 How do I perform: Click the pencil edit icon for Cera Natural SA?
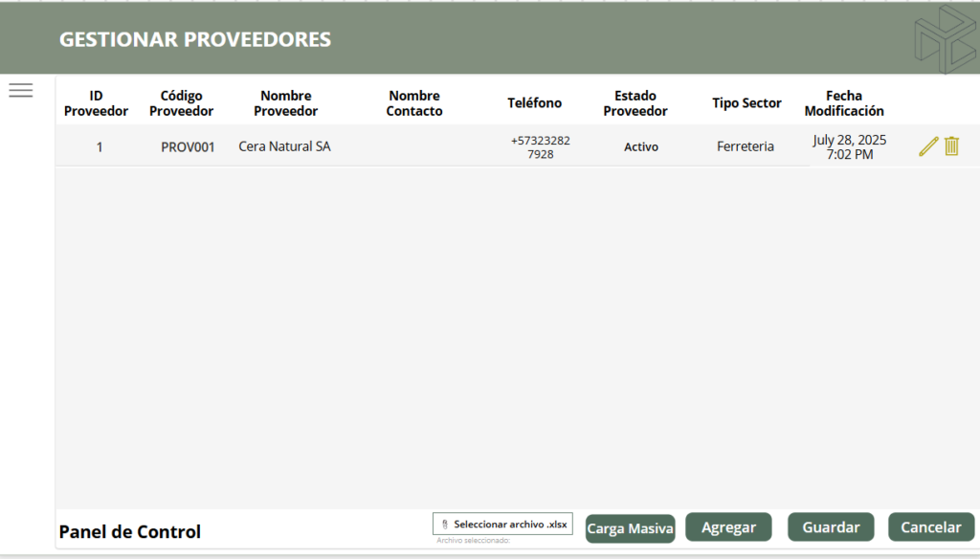point(928,146)
